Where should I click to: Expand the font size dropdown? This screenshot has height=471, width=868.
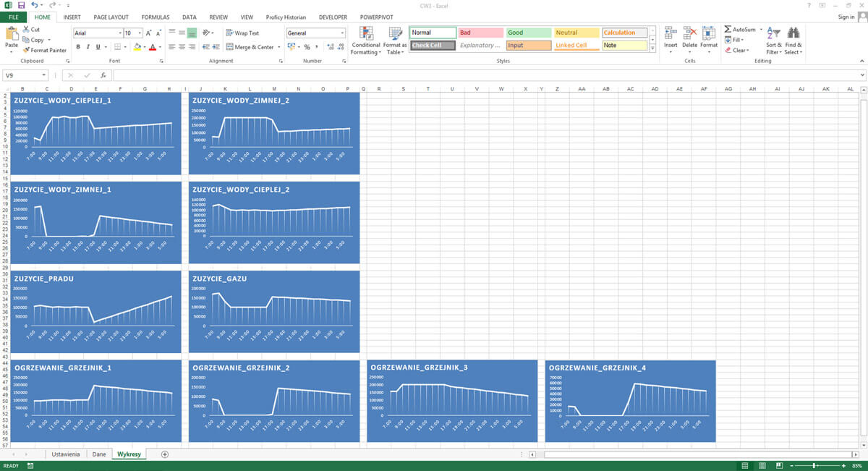click(140, 33)
